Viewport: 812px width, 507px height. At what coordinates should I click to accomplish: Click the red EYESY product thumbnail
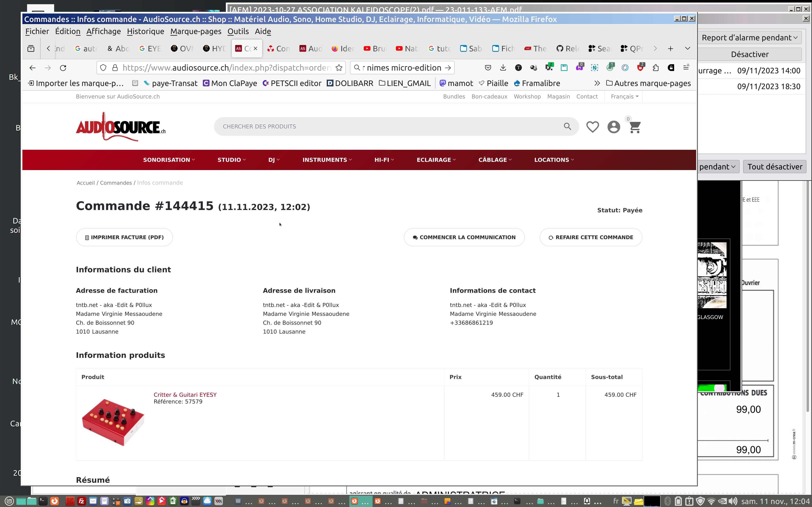point(113,422)
